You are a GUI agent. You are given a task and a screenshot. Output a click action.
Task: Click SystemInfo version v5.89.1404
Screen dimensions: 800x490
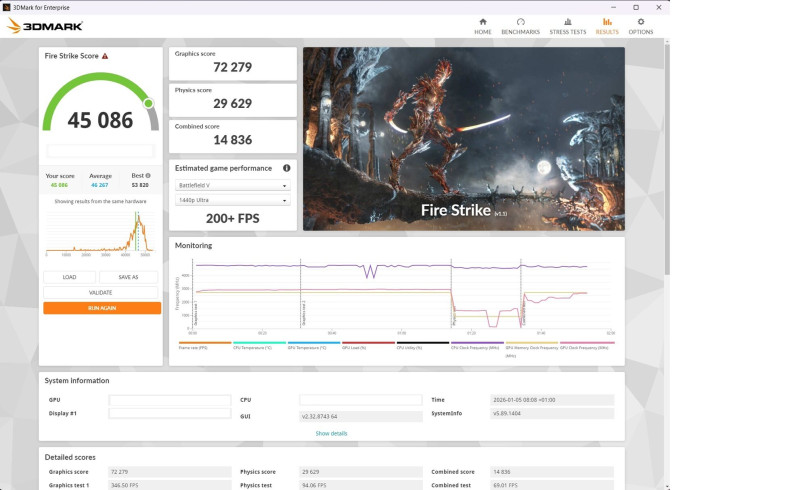pyautogui.click(x=552, y=413)
